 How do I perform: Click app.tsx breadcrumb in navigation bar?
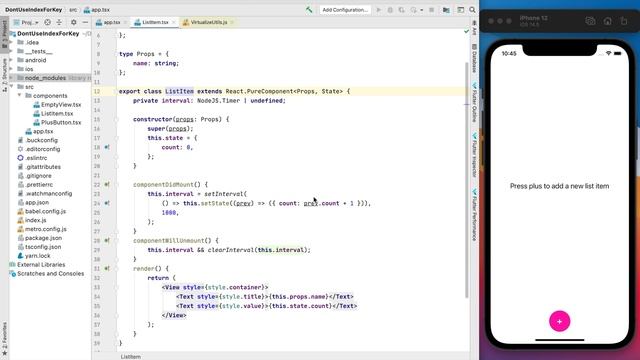tap(97, 9)
